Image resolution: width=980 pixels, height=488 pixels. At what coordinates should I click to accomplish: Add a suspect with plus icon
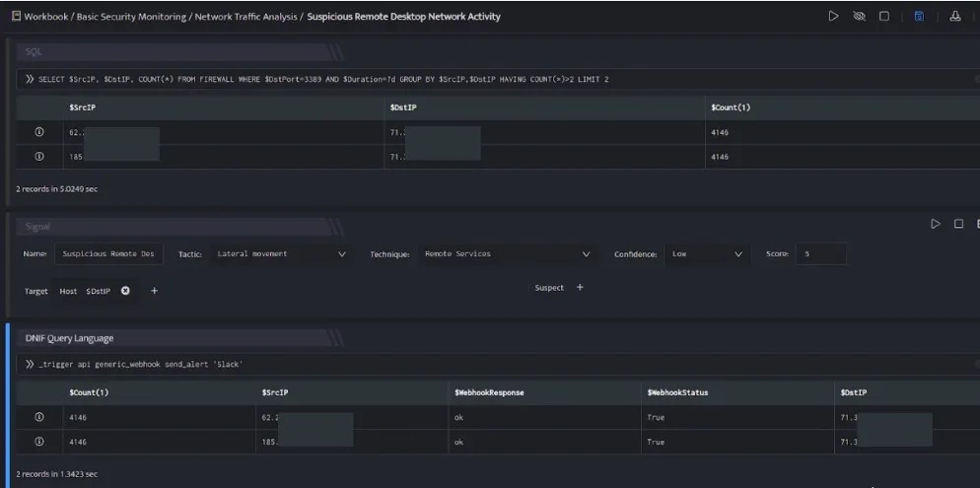(580, 288)
